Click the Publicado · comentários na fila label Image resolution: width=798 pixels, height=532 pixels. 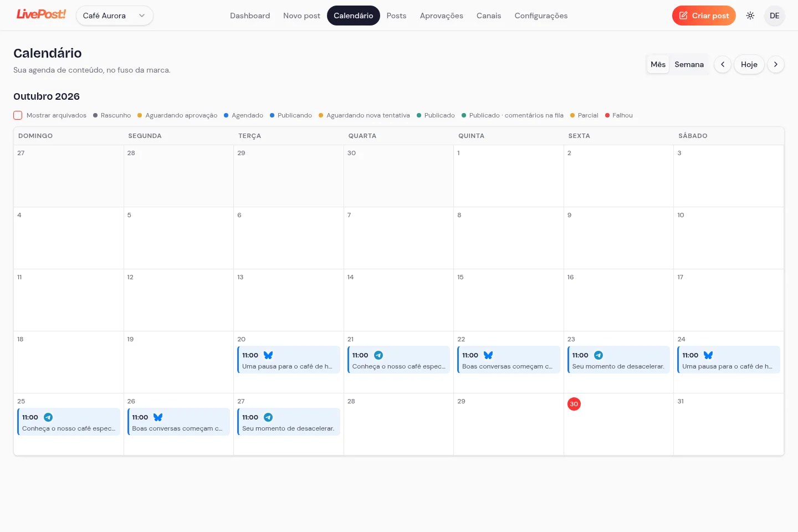pyautogui.click(x=516, y=115)
